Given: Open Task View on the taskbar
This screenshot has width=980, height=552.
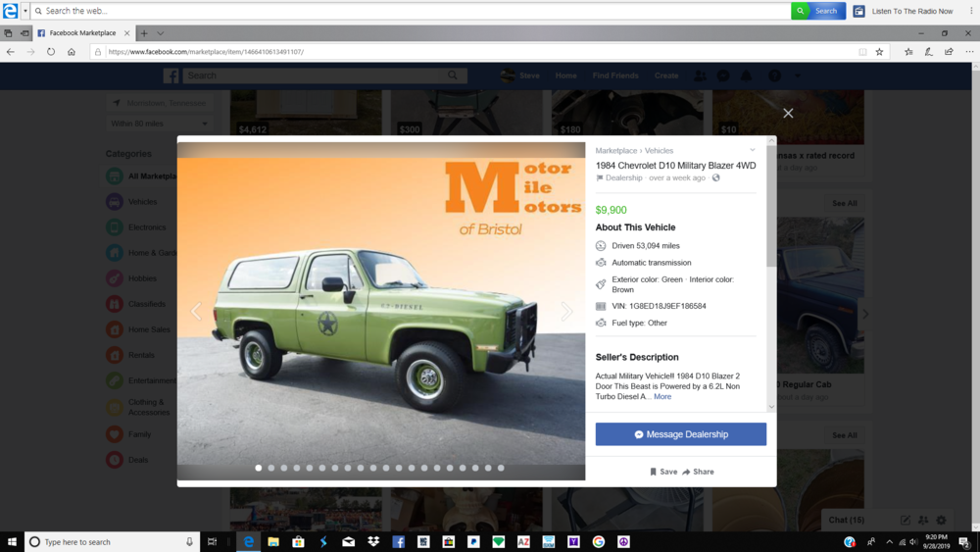Looking at the screenshot, I should tap(212, 542).
